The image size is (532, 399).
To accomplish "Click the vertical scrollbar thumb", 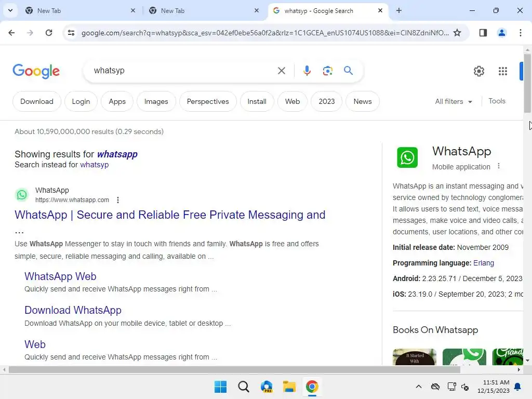I will [527, 83].
